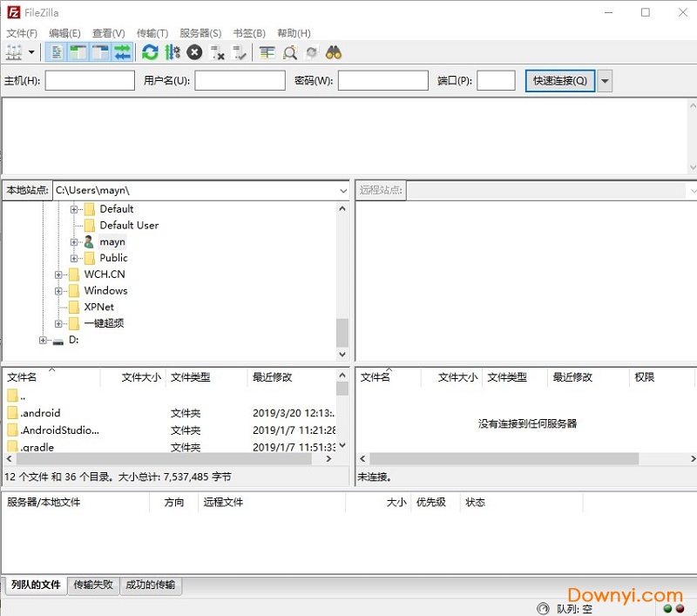Viewport: 697px width, 616px height.
Task: Click the 主机(H) host input field
Action: pyautogui.click(x=90, y=81)
